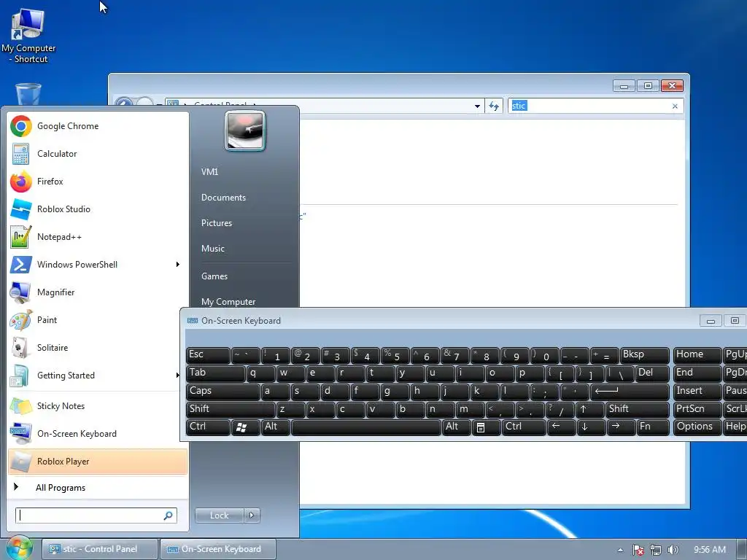Open Pictures from Start menu

coord(217,223)
